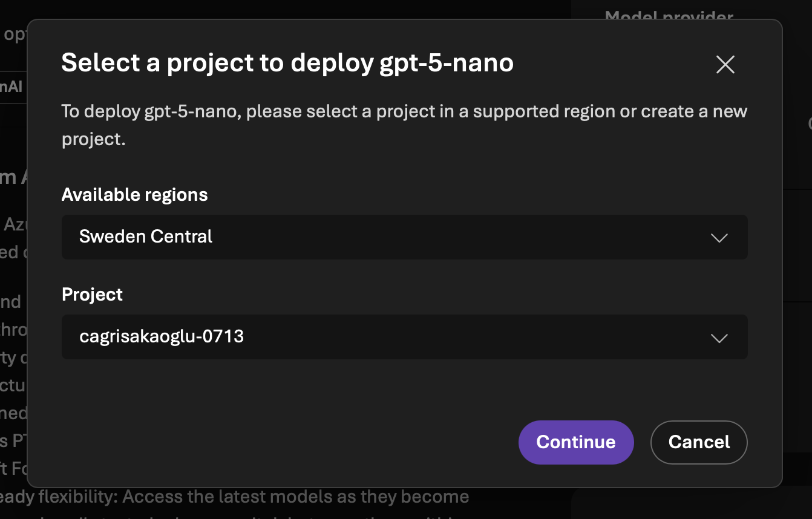Click the dialog title Select a project
The height and width of the screenshot is (519, 812).
(287, 62)
